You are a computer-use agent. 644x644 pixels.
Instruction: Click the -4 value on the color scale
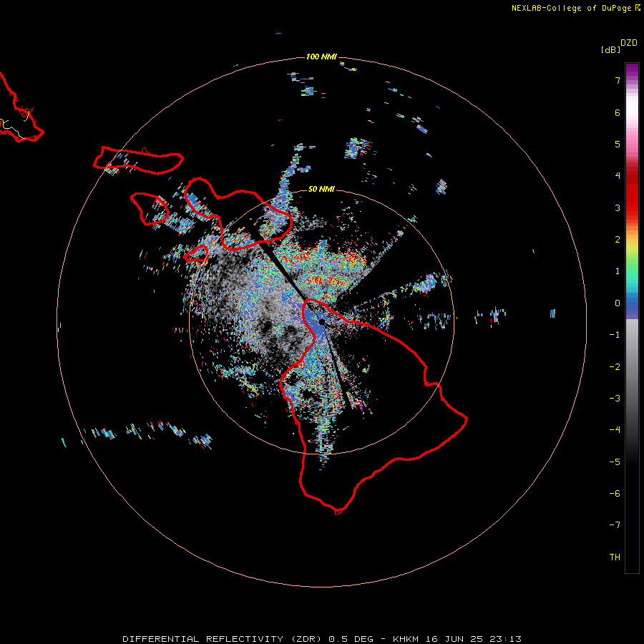[x=615, y=430]
